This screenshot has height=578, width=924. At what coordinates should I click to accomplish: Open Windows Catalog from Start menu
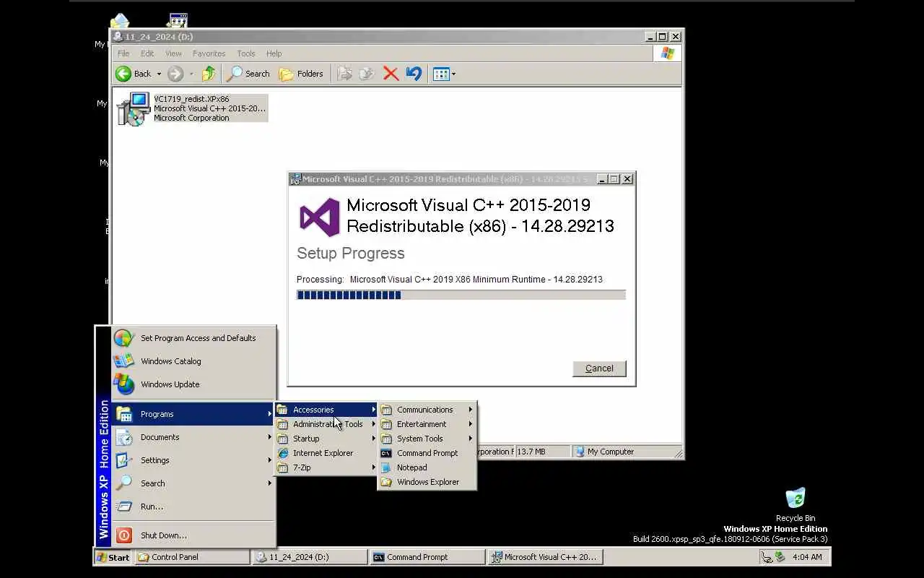coord(193,361)
